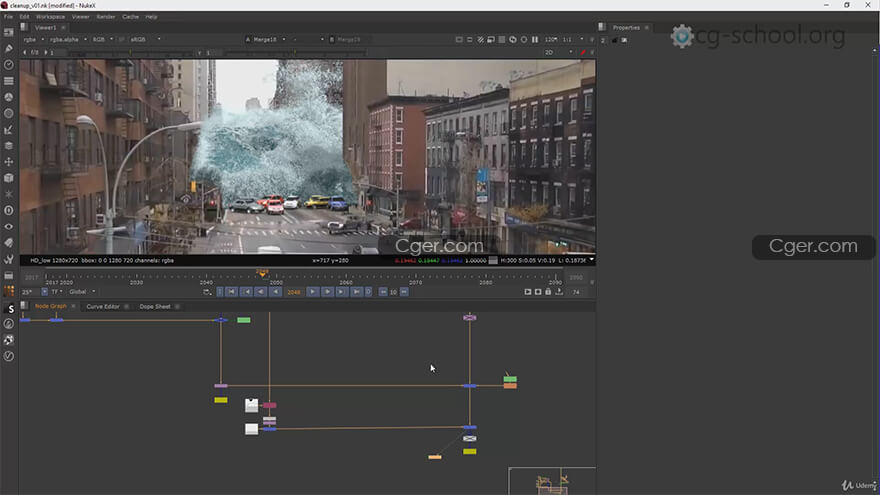Toggle the viewer region of interest icon
The height and width of the screenshot is (495, 880).
pyautogui.click(x=491, y=40)
